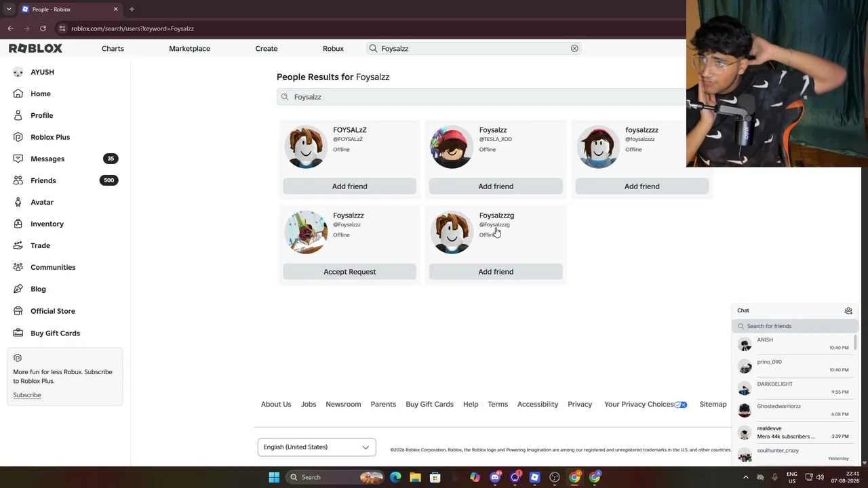Open File Explorer from taskbar
This screenshot has width=868, height=488.
point(415,477)
